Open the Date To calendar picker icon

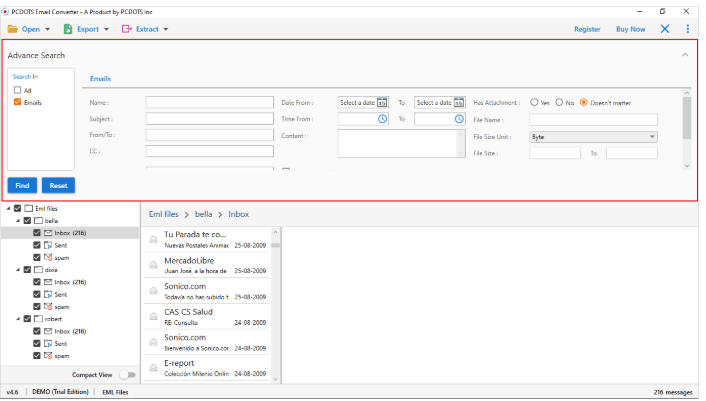coord(458,103)
